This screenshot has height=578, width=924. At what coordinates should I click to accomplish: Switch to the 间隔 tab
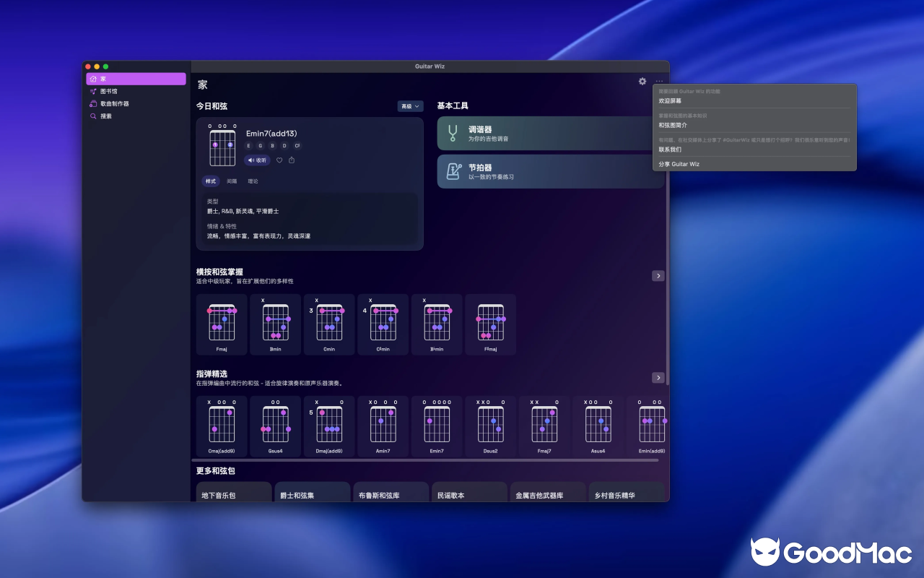click(232, 181)
